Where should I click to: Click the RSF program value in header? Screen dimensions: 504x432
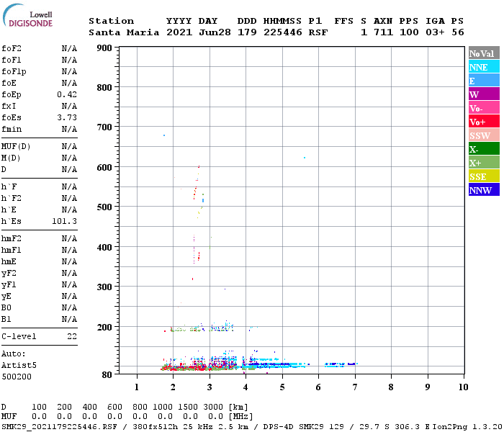coord(318,32)
